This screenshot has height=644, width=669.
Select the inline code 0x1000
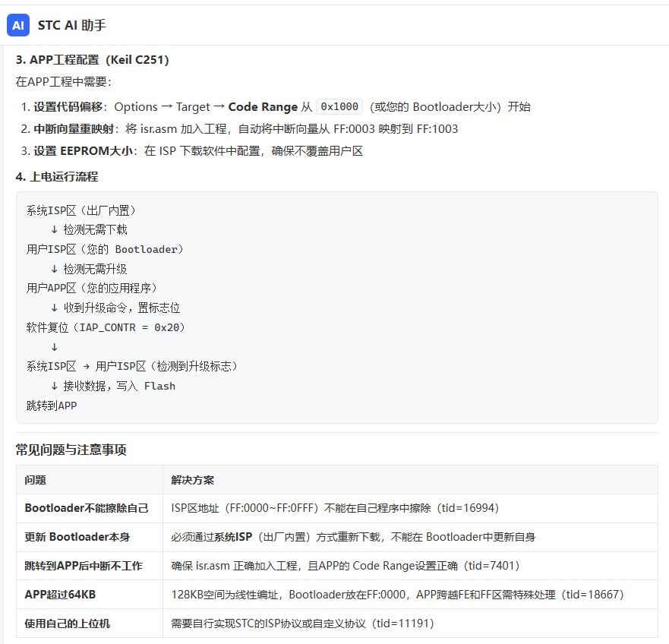click(339, 106)
